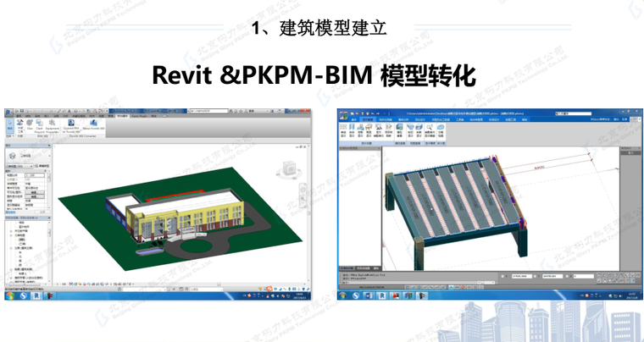Click the Apply button in Properties panel

42,212
